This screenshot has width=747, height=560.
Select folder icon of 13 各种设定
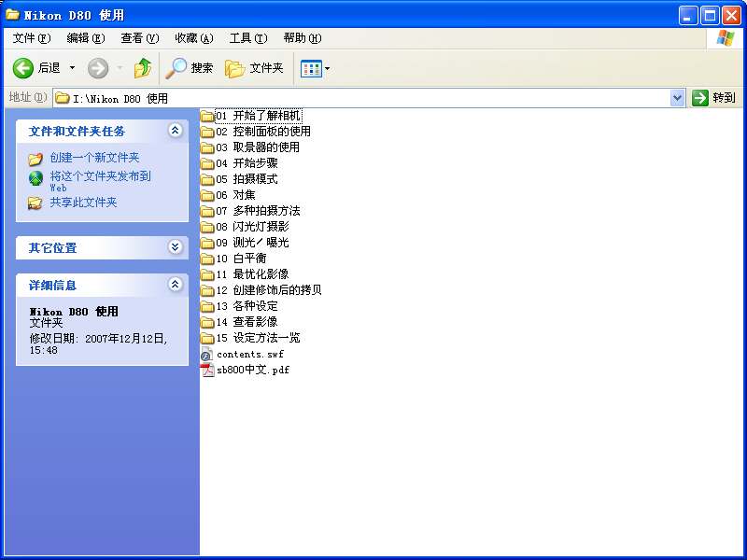(207, 306)
